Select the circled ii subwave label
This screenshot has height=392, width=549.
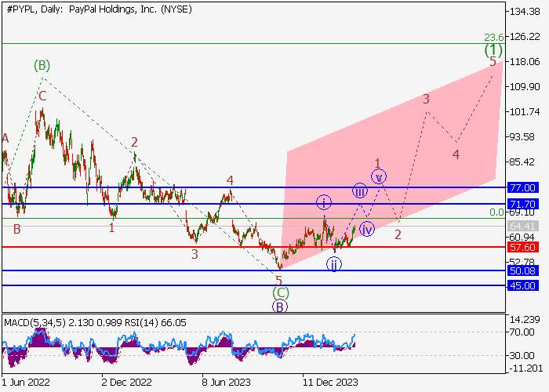334,264
